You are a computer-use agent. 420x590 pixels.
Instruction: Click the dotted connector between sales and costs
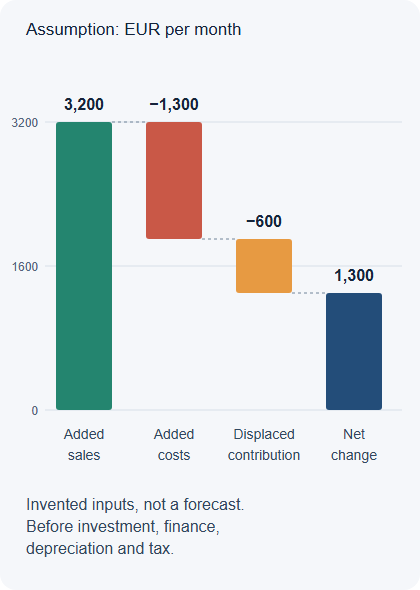(129, 122)
